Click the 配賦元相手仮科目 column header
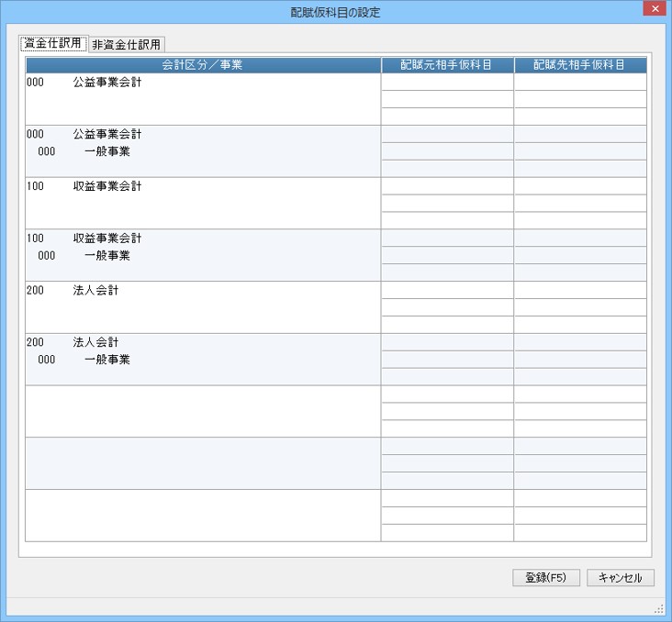672x622 pixels. [x=447, y=65]
